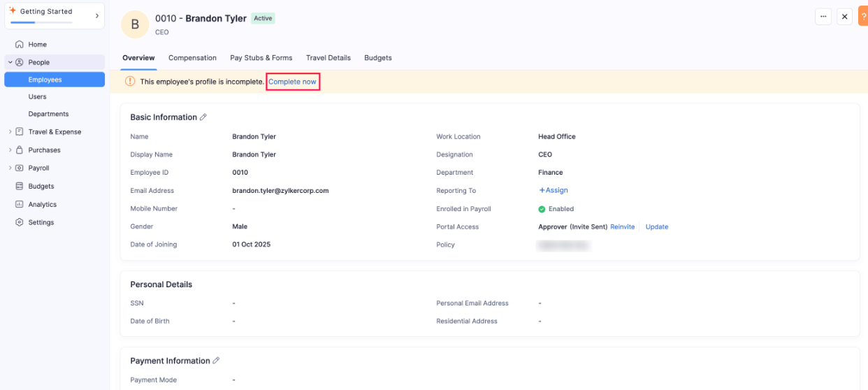Switch to the Compensation tab
This screenshot has height=390, width=868.
[192, 58]
